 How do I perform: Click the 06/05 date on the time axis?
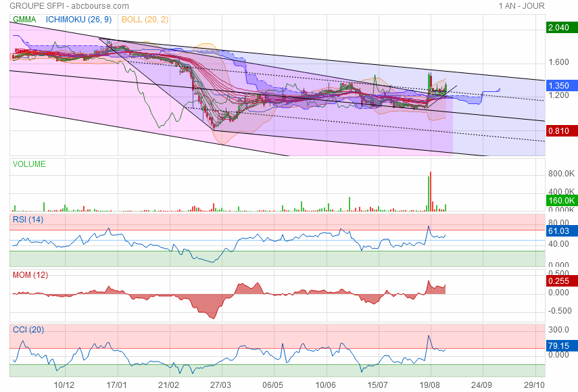pyautogui.click(x=273, y=385)
